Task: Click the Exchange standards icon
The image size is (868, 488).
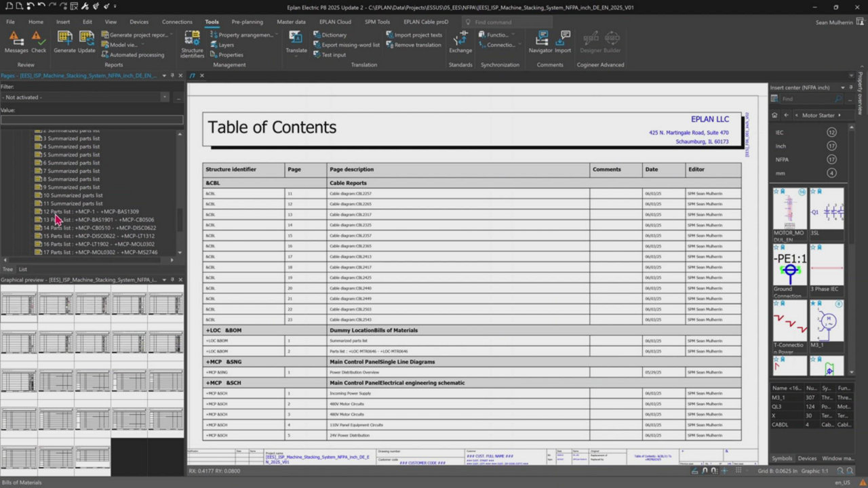Action: click(x=460, y=41)
